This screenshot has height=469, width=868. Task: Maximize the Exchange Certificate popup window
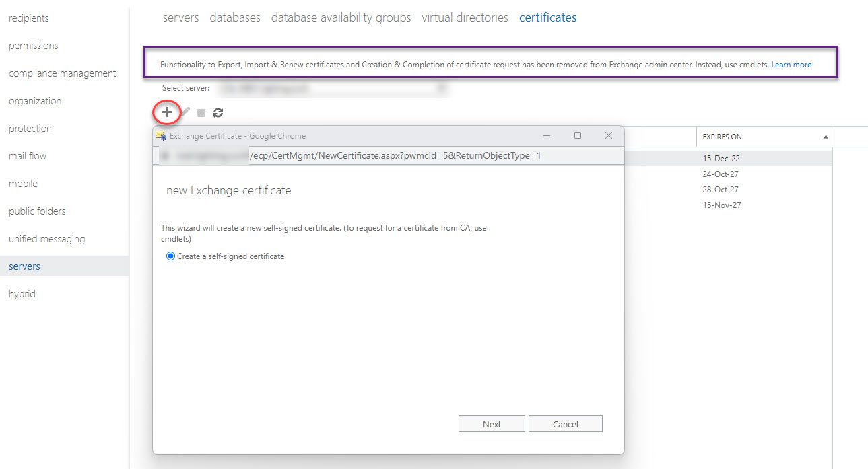[577, 135]
